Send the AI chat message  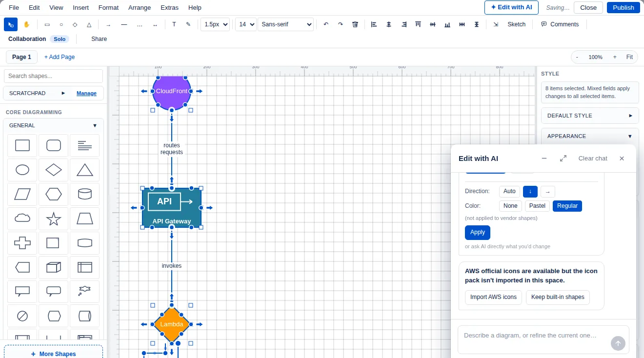(618, 343)
